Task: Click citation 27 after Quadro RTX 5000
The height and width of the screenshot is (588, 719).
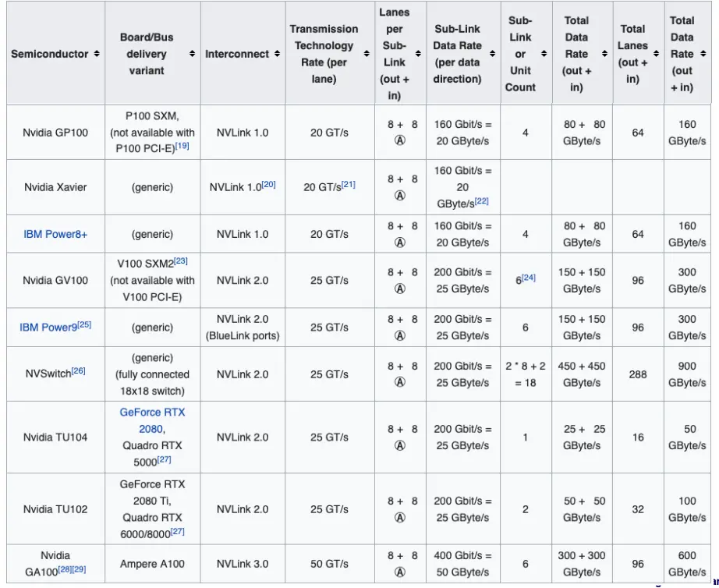Action: (x=165, y=460)
